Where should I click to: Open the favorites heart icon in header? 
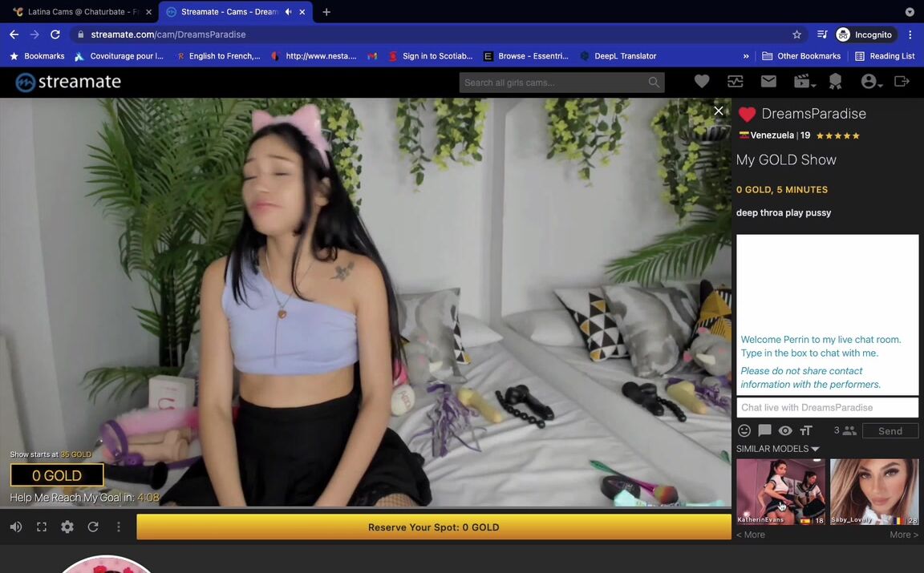[x=702, y=82]
